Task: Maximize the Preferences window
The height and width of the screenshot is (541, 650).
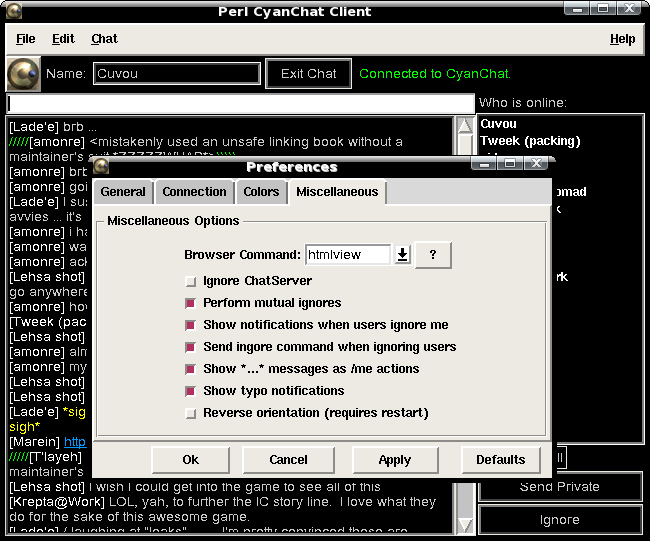Action: point(510,163)
